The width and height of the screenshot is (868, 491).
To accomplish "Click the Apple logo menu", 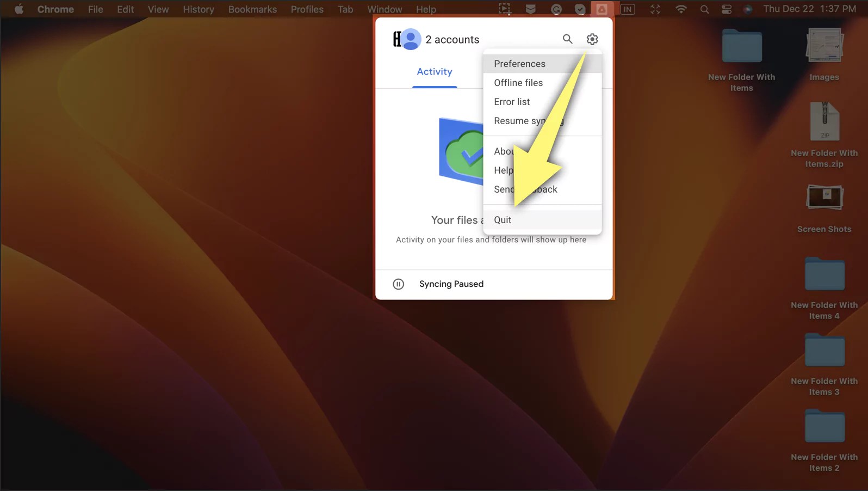I will (x=19, y=9).
